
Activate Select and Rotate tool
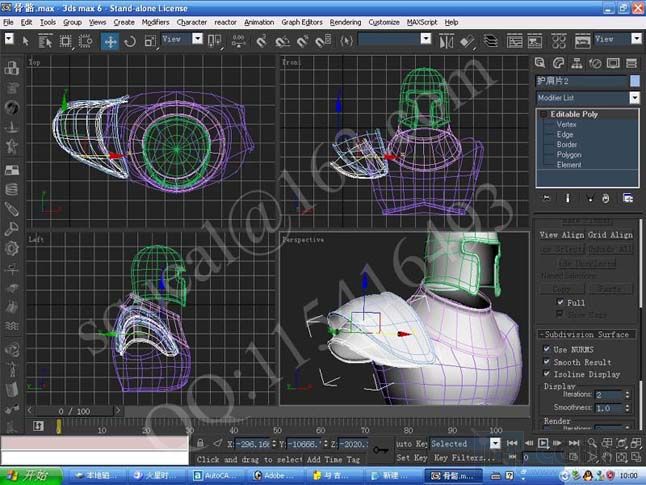point(130,41)
